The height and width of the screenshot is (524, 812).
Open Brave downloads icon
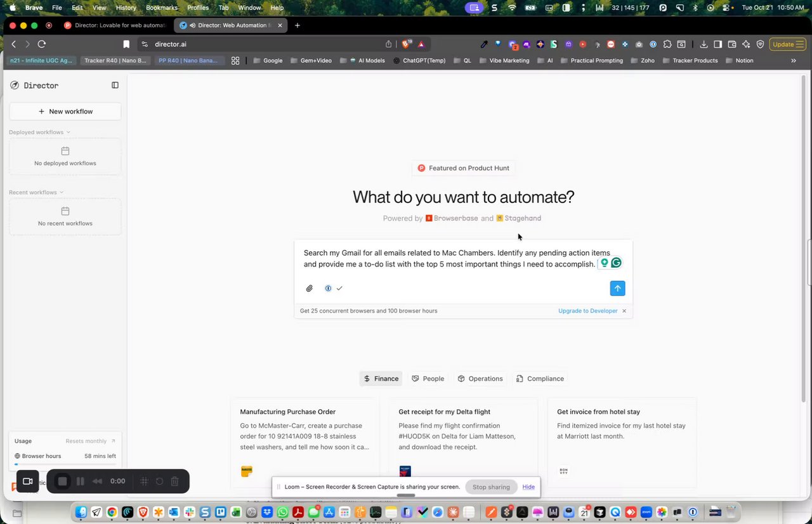(x=704, y=44)
